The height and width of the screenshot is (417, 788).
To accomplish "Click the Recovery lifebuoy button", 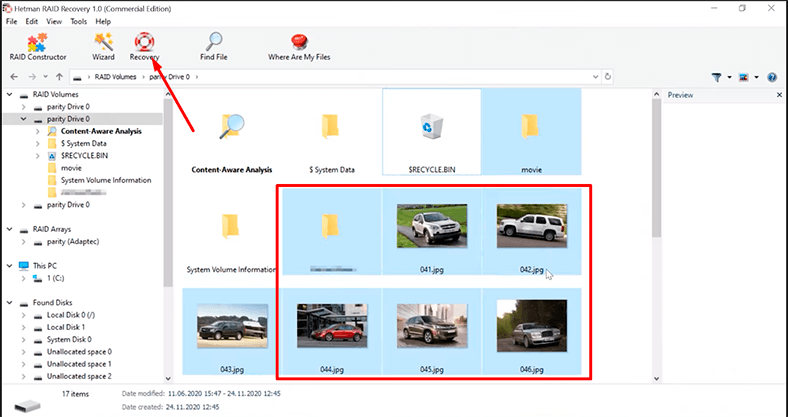I will click(144, 47).
